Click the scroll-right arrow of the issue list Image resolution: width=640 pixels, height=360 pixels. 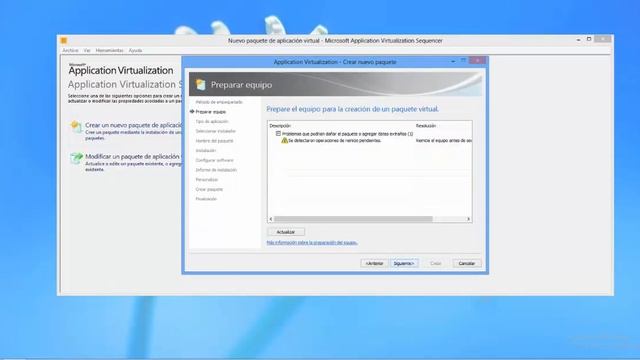tap(469, 219)
